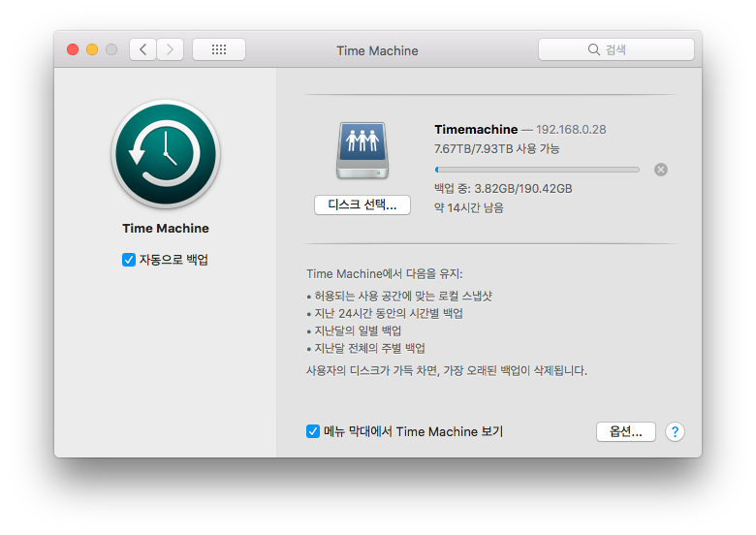Click the Time Machine window title
Screen dimensions: 756x535
point(377,50)
